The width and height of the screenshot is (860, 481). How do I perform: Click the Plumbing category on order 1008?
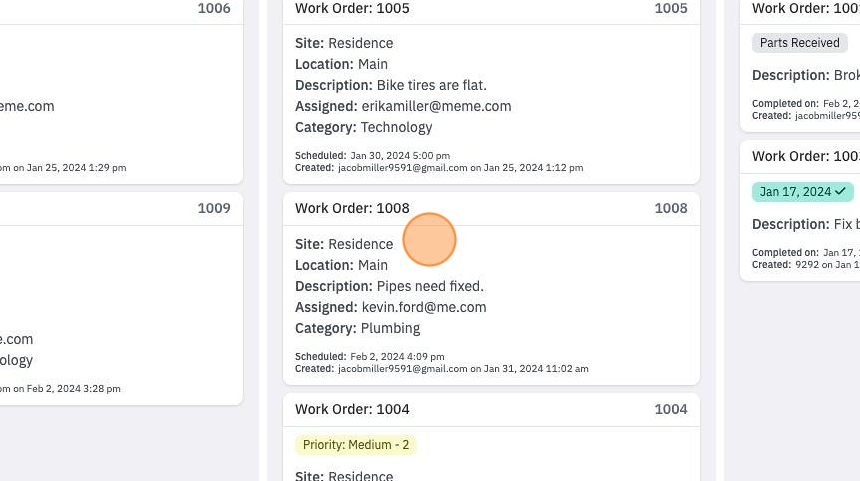click(391, 329)
